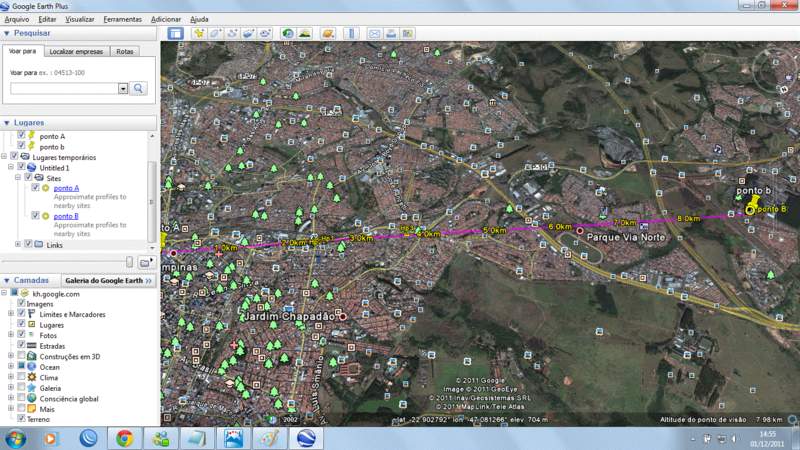Uncheck the Sites folder checkbox
Image resolution: width=800 pixels, height=450 pixels.
point(28,178)
